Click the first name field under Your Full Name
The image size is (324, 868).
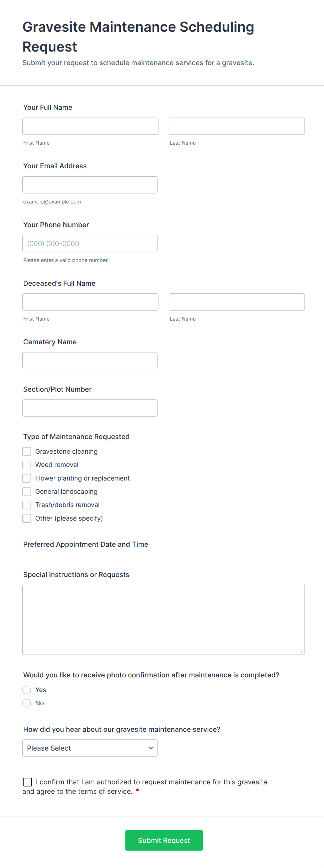pos(90,126)
